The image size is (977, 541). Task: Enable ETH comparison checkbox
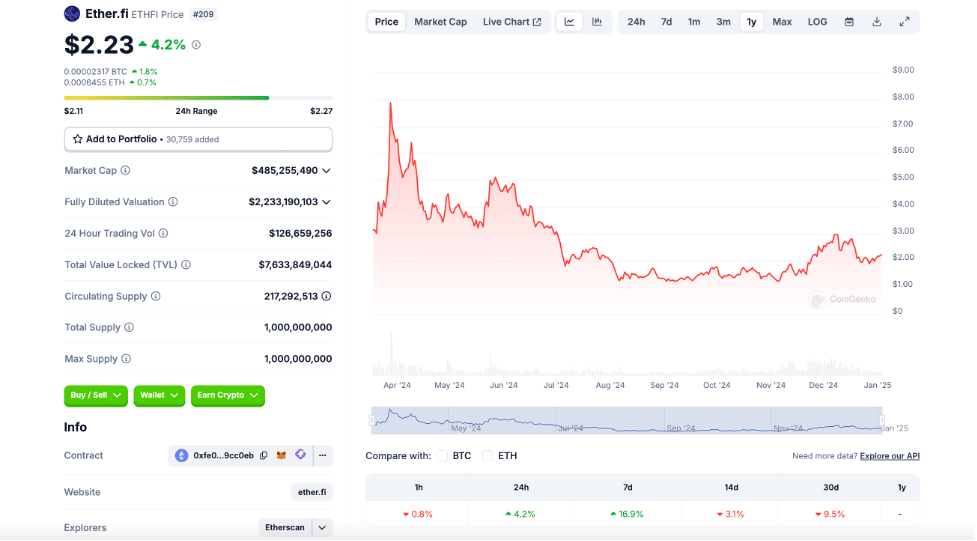[488, 456]
